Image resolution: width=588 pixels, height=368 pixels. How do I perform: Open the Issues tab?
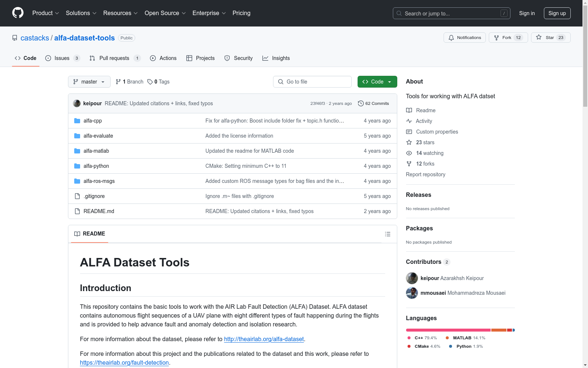62,58
